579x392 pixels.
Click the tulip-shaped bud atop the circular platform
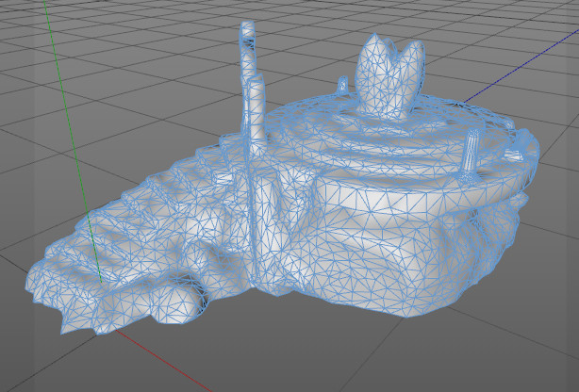pos(389,77)
